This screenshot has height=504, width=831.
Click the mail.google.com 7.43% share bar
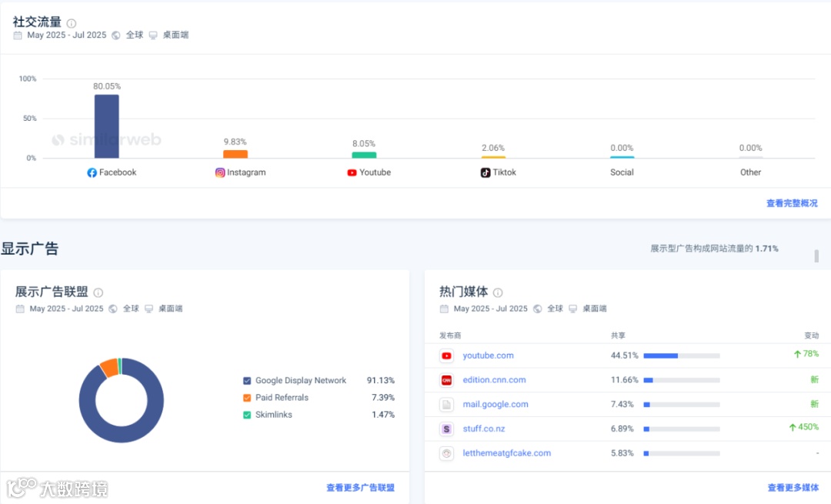[682, 405]
